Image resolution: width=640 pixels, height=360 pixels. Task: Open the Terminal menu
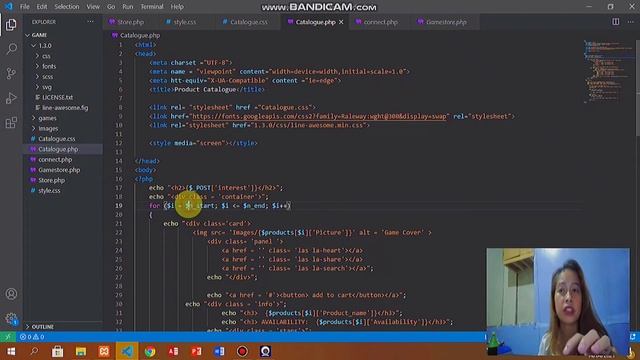point(152,7)
